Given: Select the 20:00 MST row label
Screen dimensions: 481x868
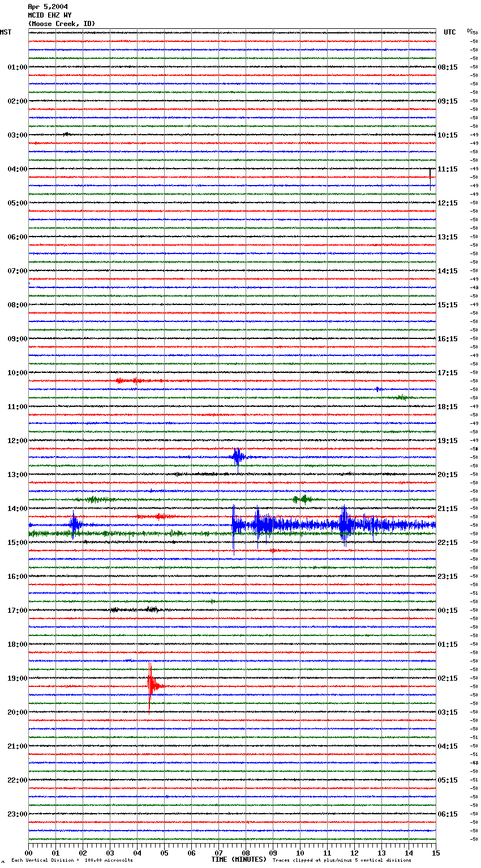Looking at the screenshot, I should tap(17, 712).
